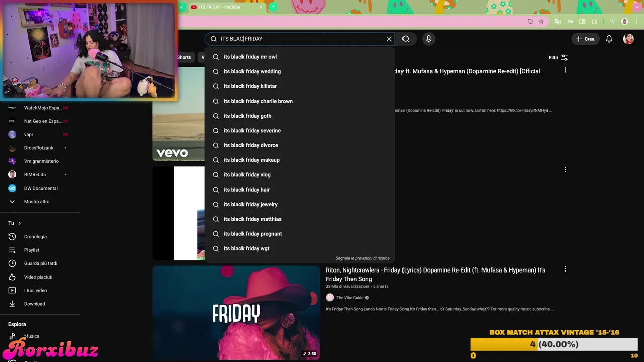This screenshot has width=644, height=362.
Task: Open the Crea create menu
Action: click(585, 39)
